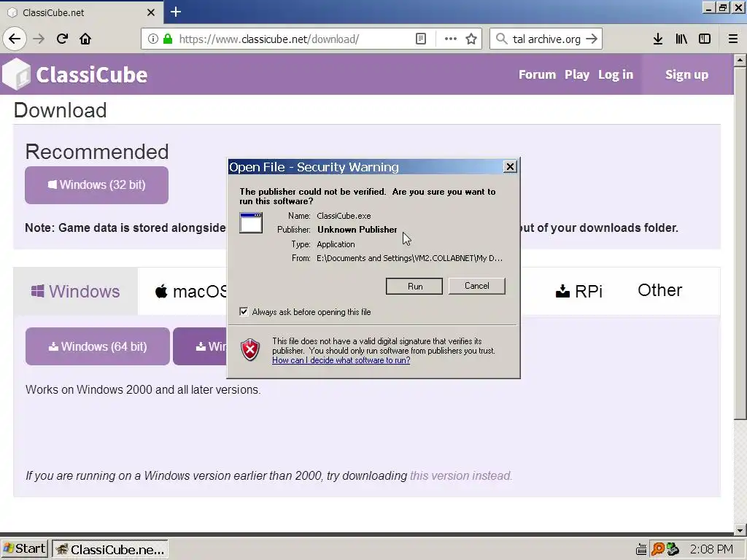This screenshot has height=560, width=747.
Task: Open the this version instead link
Action: 461,475
